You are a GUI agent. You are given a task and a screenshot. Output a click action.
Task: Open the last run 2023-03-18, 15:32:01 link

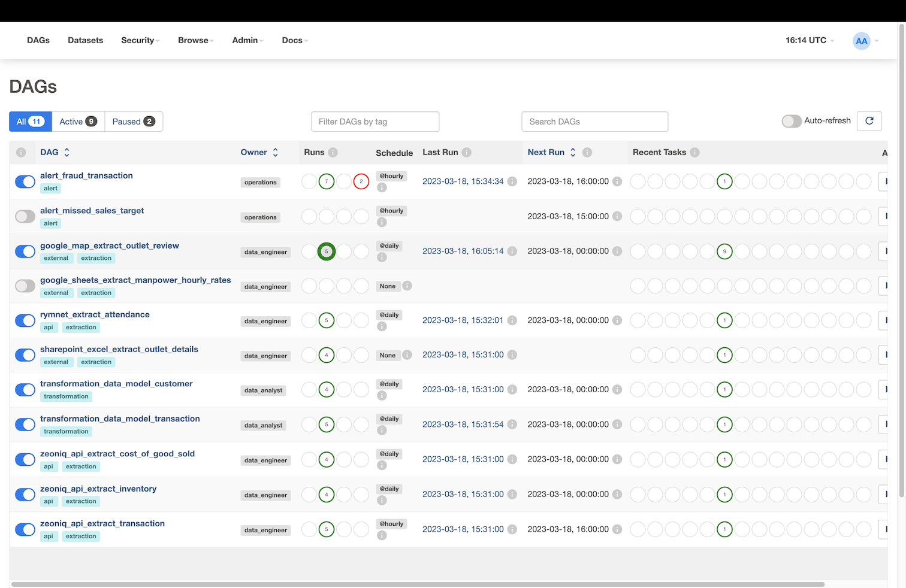point(463,320)
